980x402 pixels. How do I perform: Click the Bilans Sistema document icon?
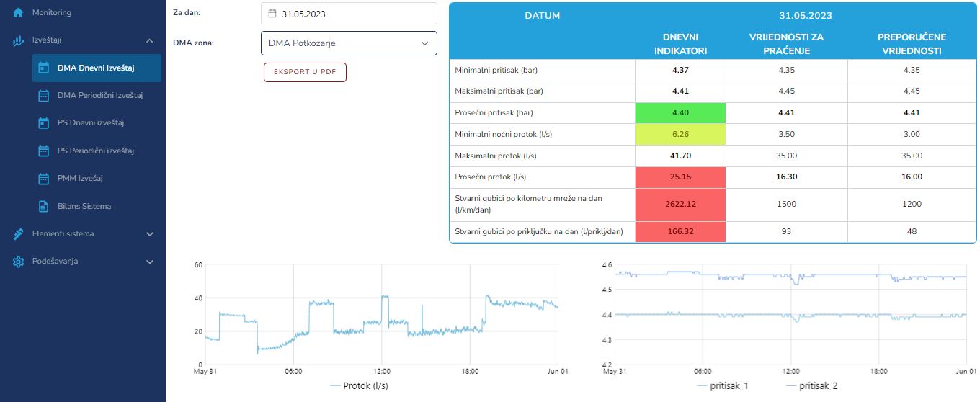pos(43,206)
